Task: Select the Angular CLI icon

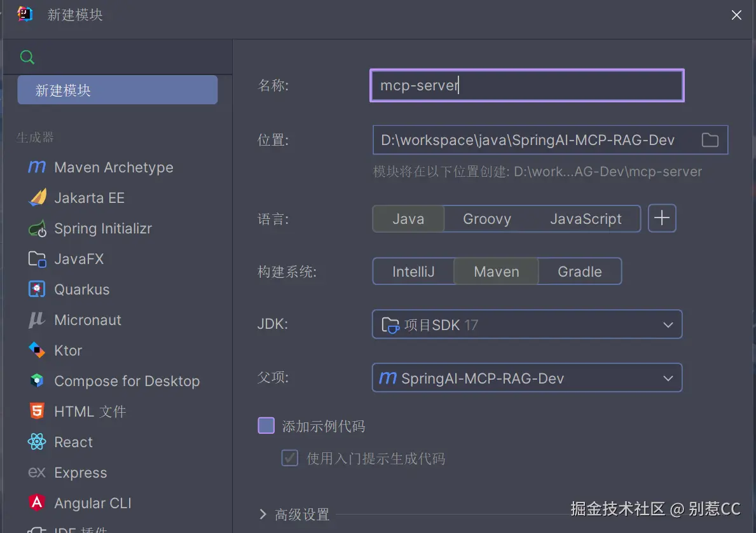Action: (38, 503)
